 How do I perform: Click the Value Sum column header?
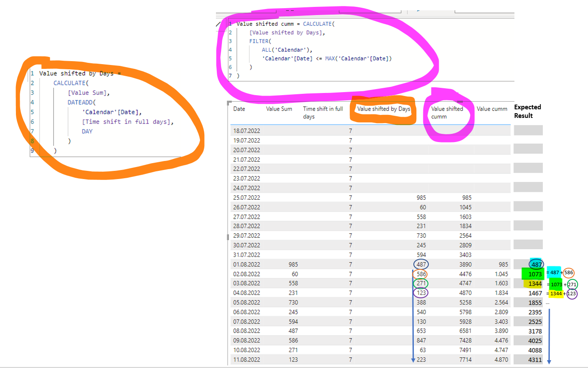[279, 109]
